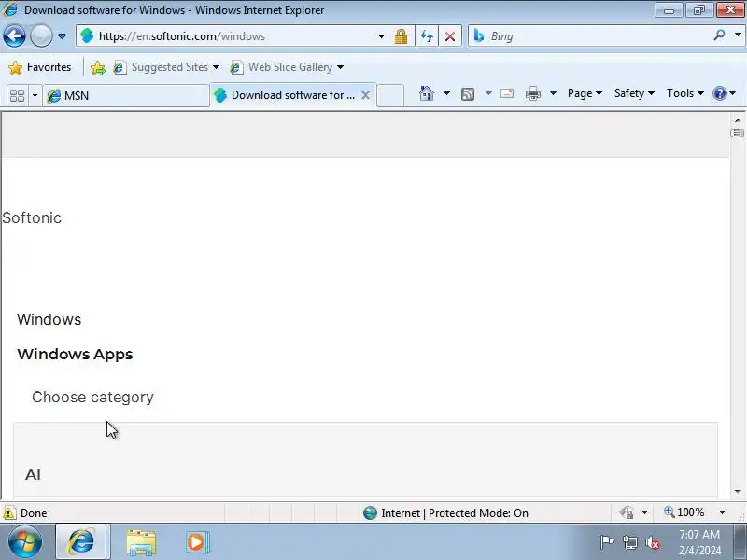Viewport: 747px width, 560px height.
Task: Go back with the Back arrow button
Action: (14, 35)
